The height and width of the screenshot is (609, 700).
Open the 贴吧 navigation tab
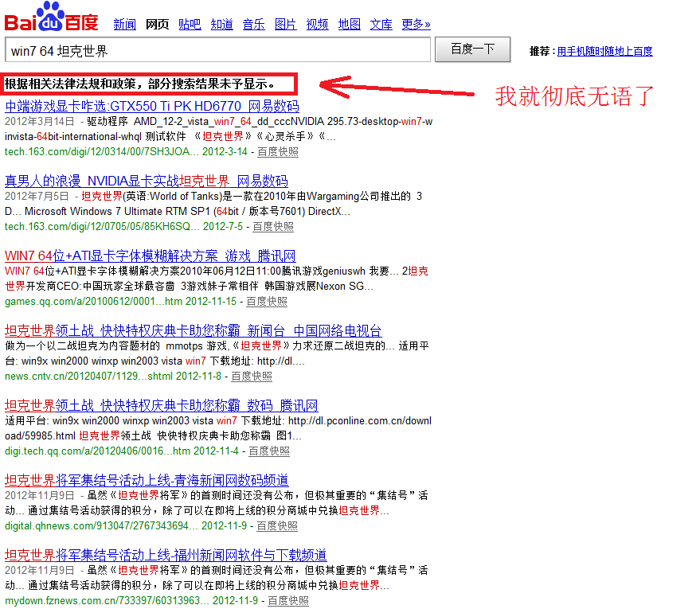click(x=190, y=24)
